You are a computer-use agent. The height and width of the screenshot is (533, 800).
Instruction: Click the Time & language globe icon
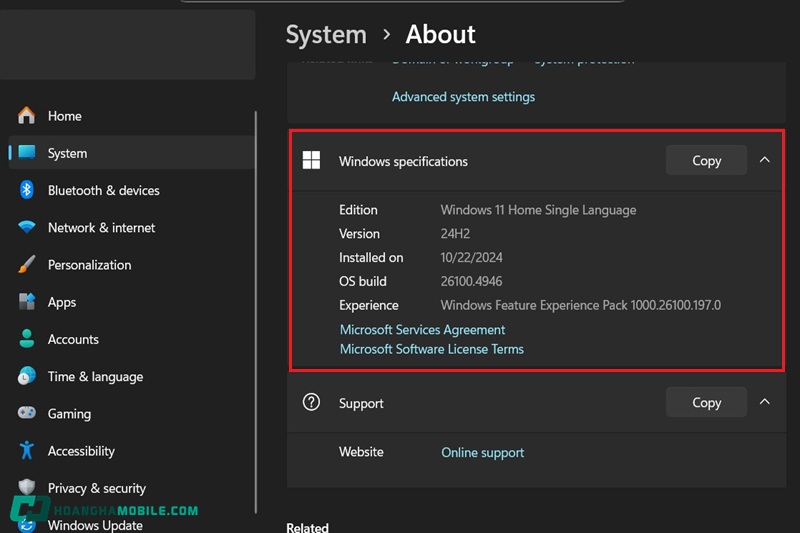pyautogui.click(x=27, y=376)
